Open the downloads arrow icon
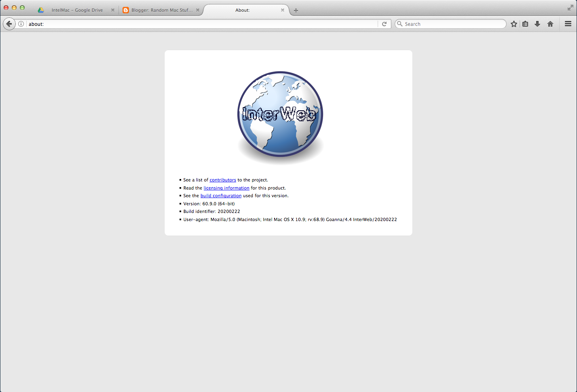Image resolution: width=577 pixels, height=392 pixels. coord(537,24)
